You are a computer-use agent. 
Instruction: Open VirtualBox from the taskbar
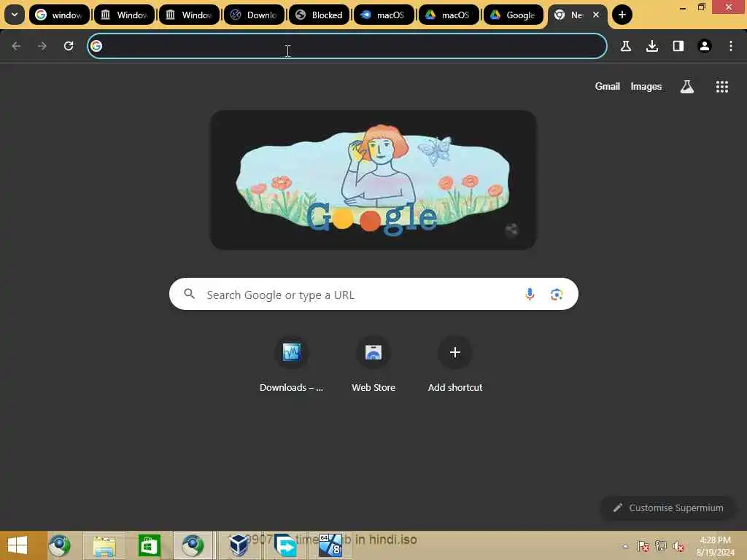click(239, 545)
